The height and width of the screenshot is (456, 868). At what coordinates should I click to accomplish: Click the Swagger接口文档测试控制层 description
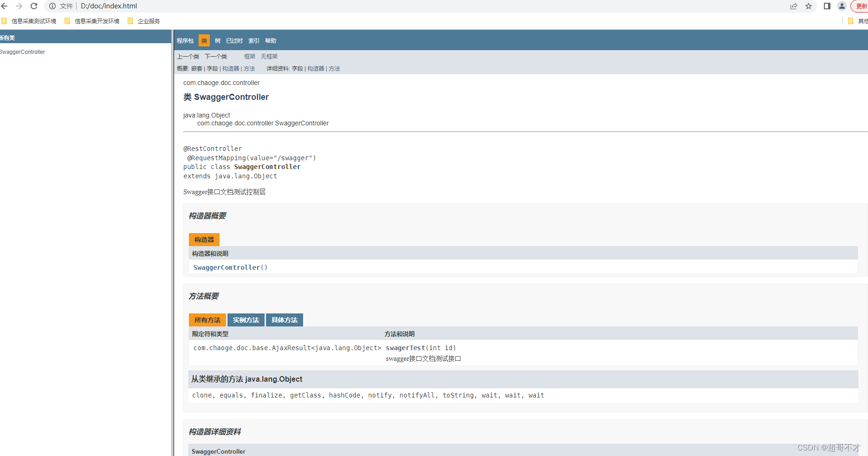coord(224,192)
